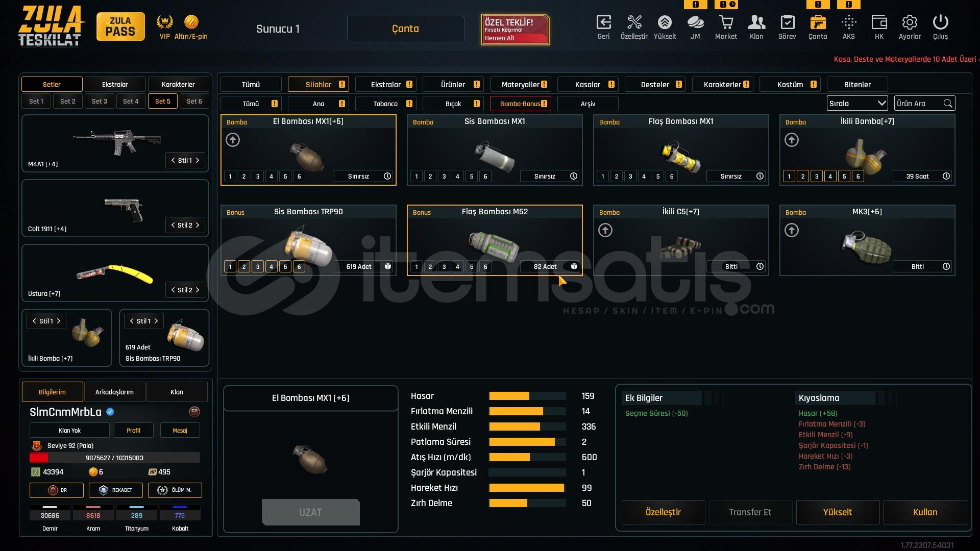
Task: Click box icon on Sis Bombası TRP90 card
Action: tap(388, 266)
